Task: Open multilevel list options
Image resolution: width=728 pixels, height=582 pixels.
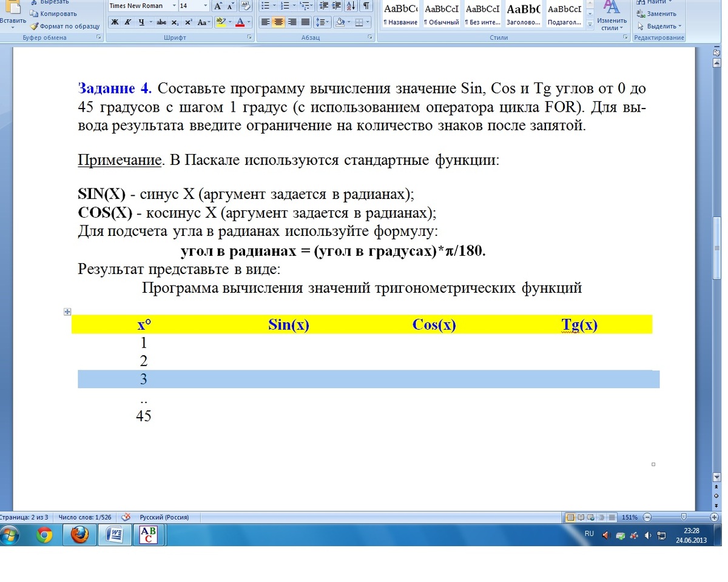Action: click(x=306, y=6)
